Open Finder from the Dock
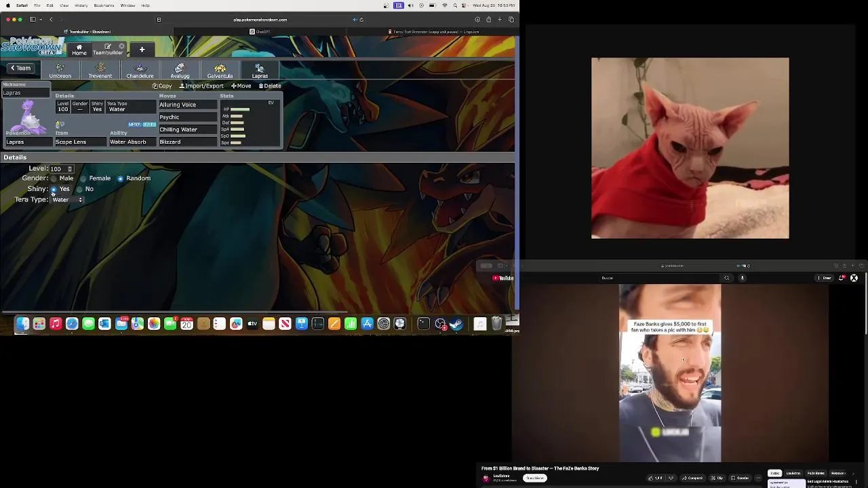Screen dimensions: 868x488 tap(22, 324)
